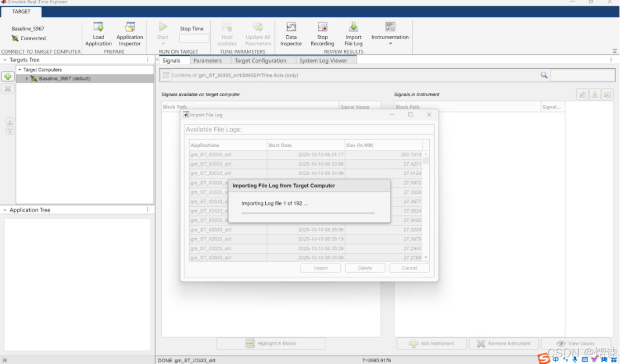Switch to the Parameters tab

coord(208,60)
